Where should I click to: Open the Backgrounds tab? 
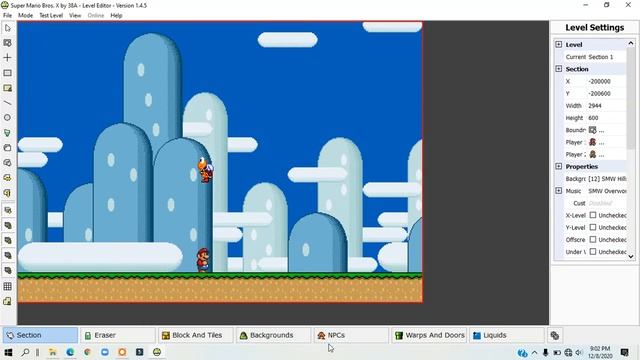tap(273, 336)
